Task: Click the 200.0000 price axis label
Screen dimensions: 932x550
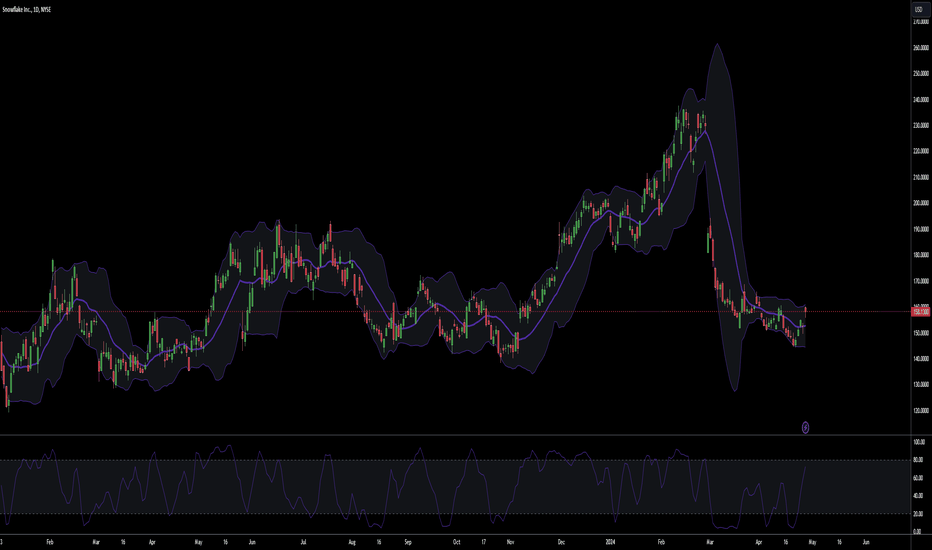Action: pos(921,203)
